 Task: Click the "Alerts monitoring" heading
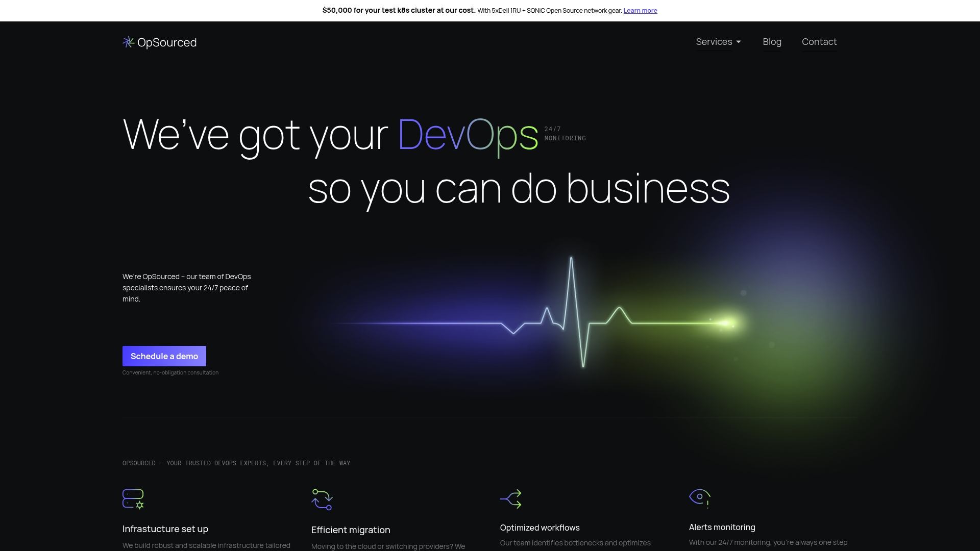click(x=722, y=528)
